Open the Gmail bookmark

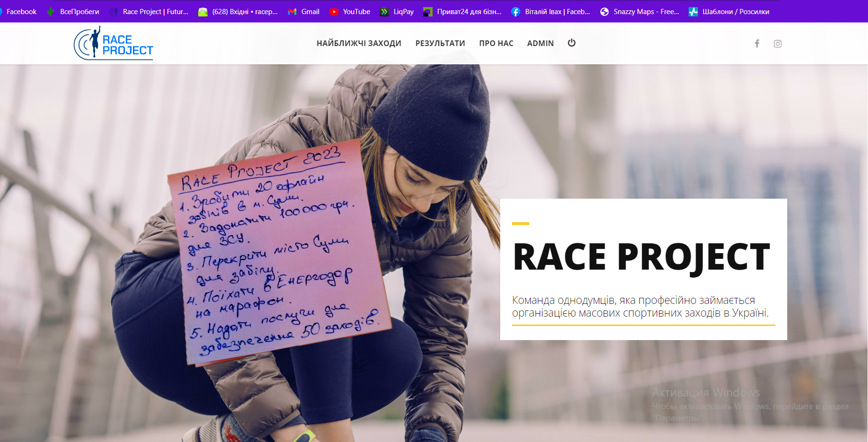[x=304, y=12]
